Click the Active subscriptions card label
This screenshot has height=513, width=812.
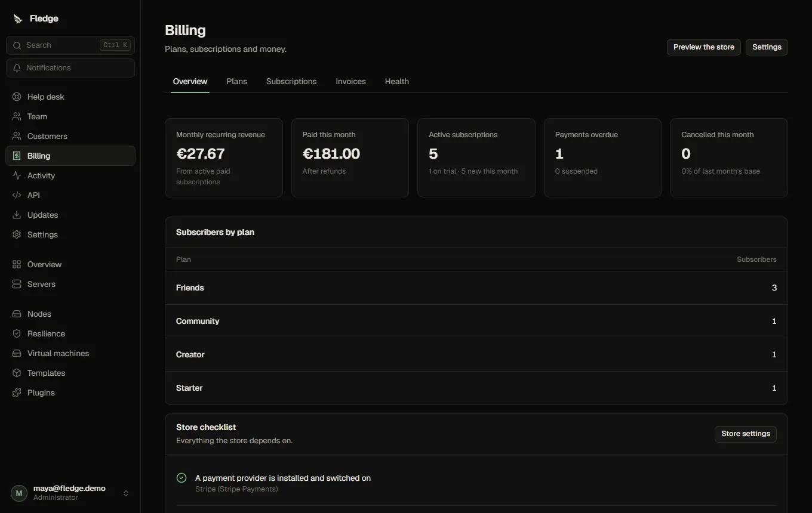click(463, 135)
